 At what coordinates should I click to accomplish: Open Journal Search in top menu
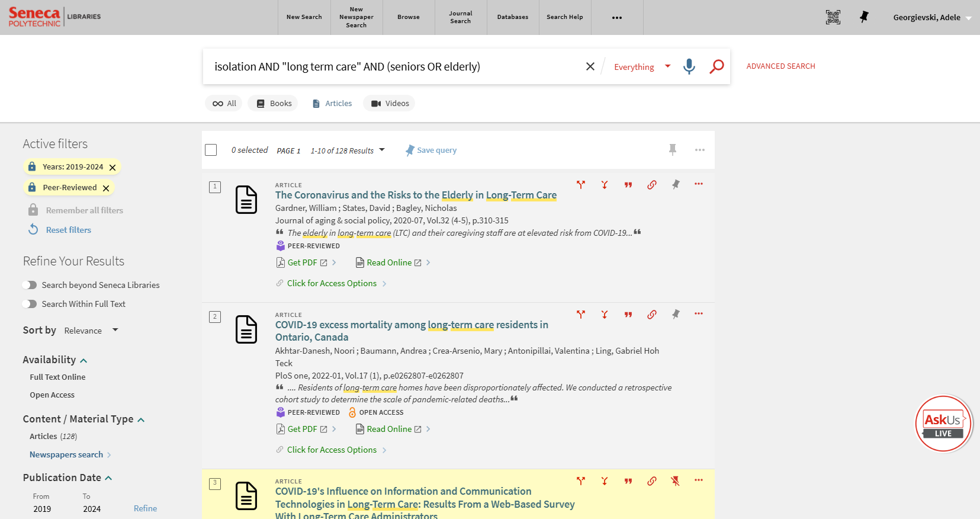tap(460, 17)
